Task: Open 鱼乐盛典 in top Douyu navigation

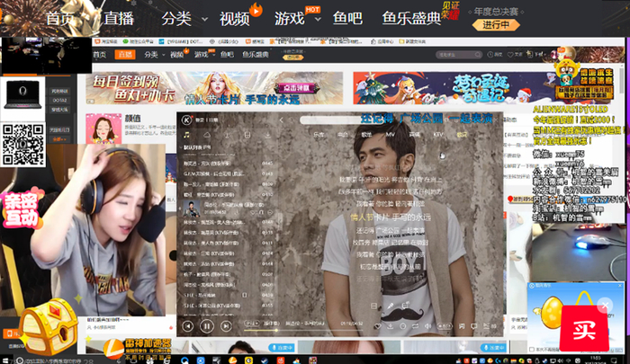Action: (x=411, y=19)
